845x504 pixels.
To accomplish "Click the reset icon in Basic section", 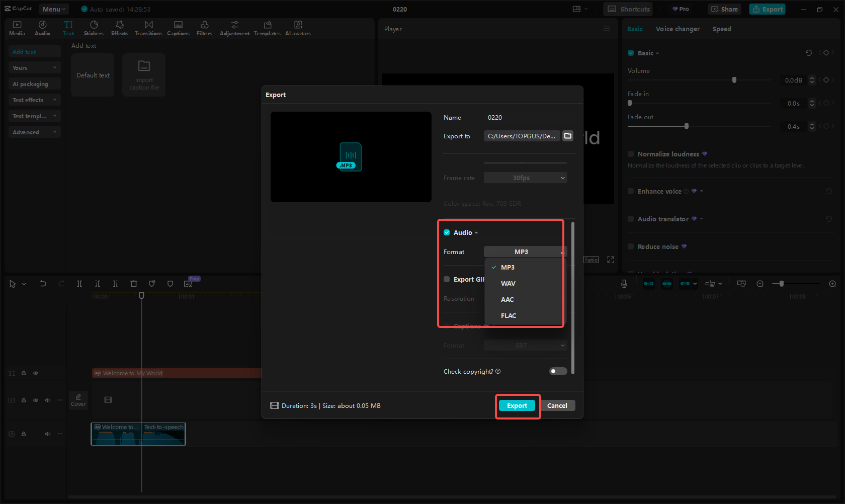I will (809, 53).
